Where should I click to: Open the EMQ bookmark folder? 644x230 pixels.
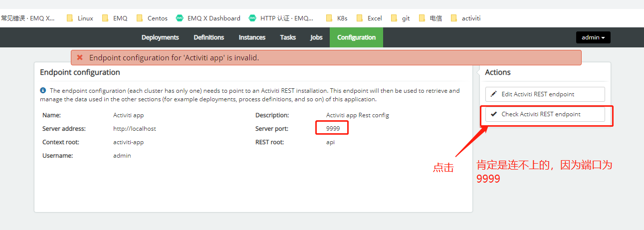coord(115,18)
